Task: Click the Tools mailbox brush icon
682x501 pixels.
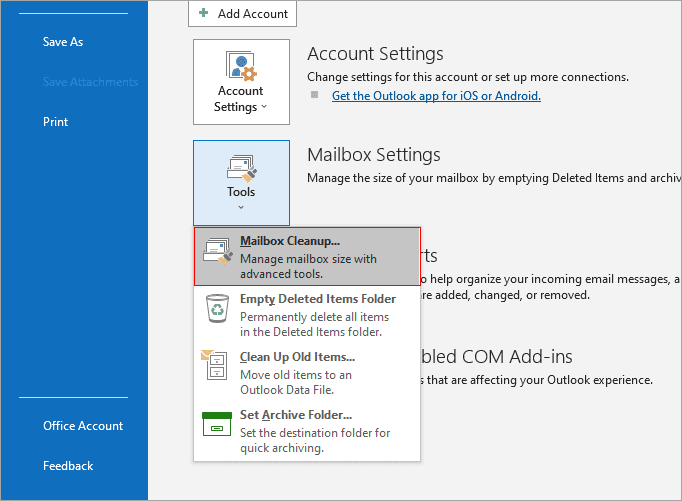Action: click(x=241, y=168)
